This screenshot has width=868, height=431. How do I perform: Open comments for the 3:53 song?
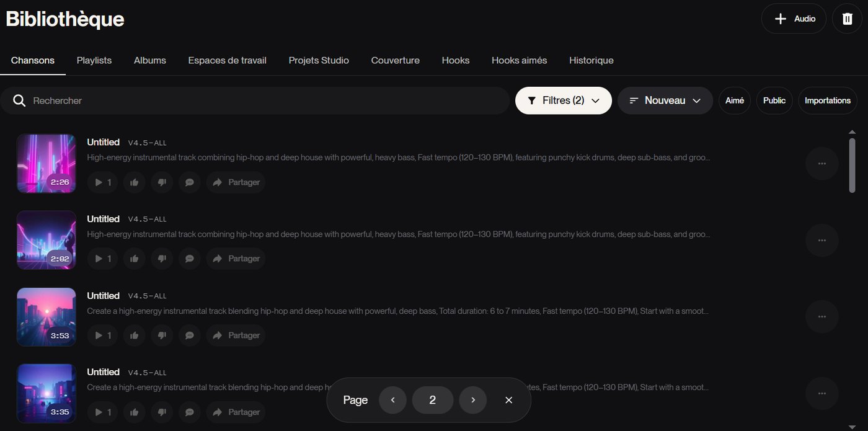tap(190, 335)
